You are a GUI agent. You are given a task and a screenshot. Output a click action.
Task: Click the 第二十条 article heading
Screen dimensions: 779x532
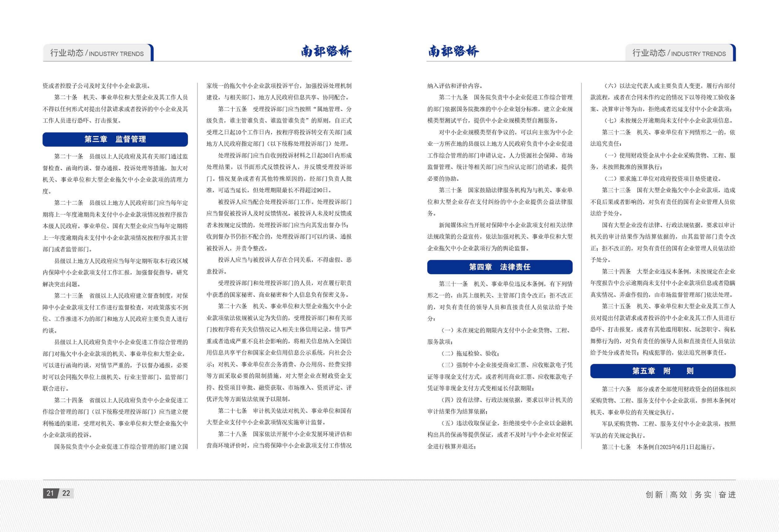(x=66, y=97)
